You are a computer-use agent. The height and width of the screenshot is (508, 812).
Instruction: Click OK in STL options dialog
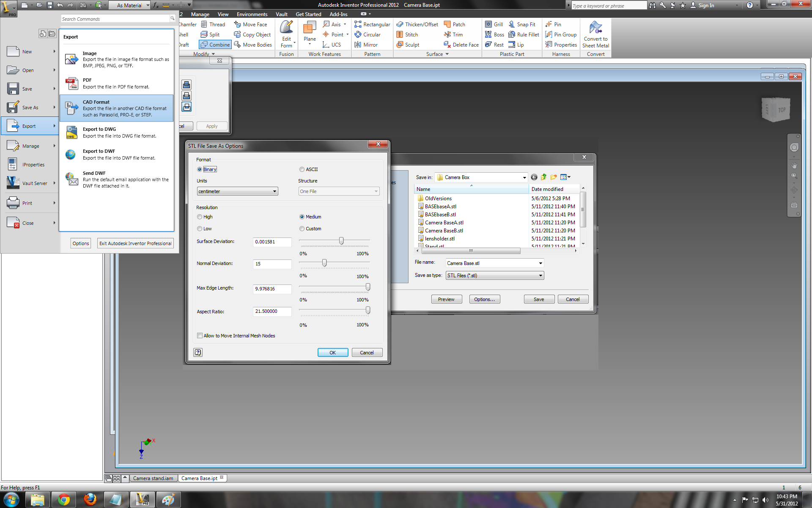click(x=333, y=353)
